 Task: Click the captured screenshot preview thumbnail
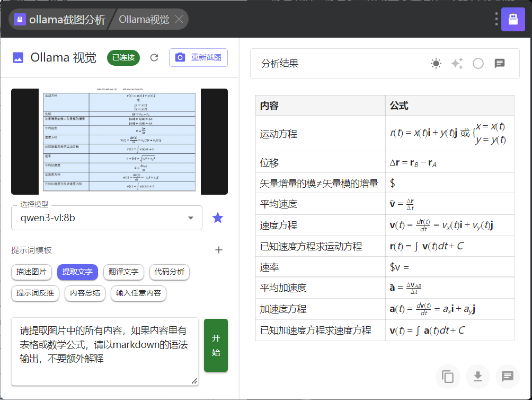click(119, 142)
